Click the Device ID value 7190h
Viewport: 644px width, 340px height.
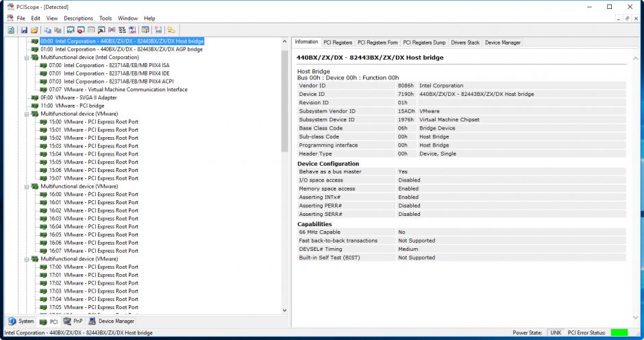(x=406, y=94)
